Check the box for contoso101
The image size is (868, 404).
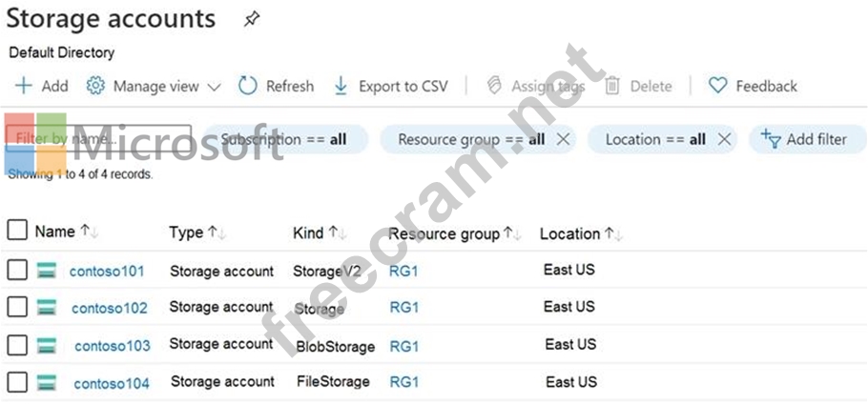tap(17, 270)
